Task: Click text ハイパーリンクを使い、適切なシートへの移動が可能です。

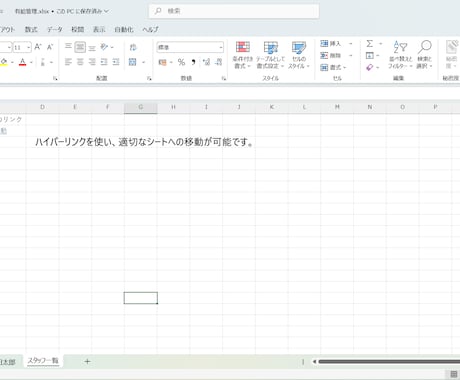Action: tap(145, 142)
